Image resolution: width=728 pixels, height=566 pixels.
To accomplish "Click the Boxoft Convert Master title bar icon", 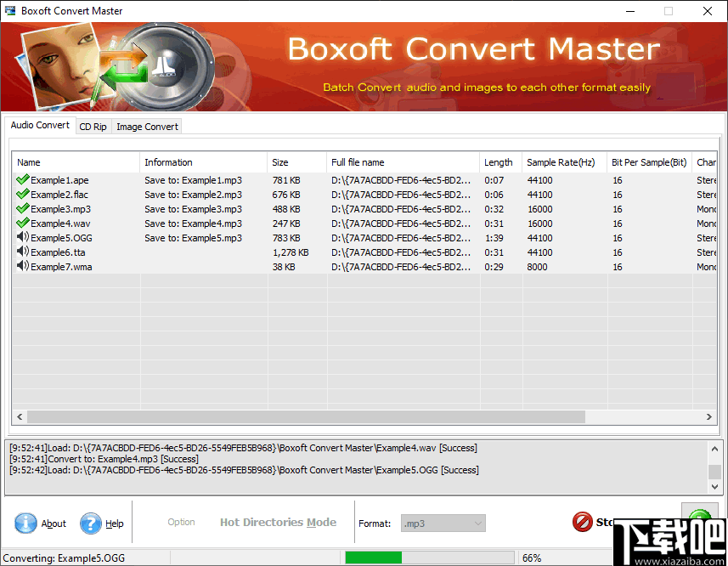I will (x=9, y=10).
